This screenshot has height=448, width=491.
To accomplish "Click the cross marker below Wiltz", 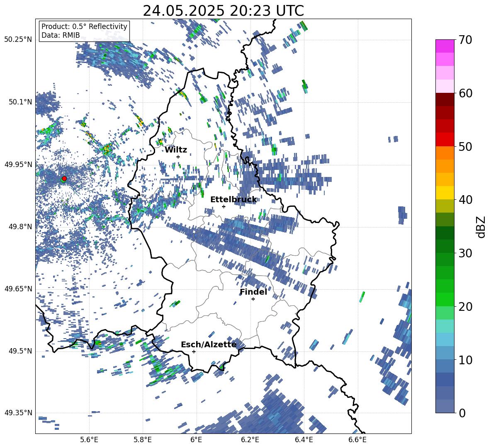I will 178,157.
